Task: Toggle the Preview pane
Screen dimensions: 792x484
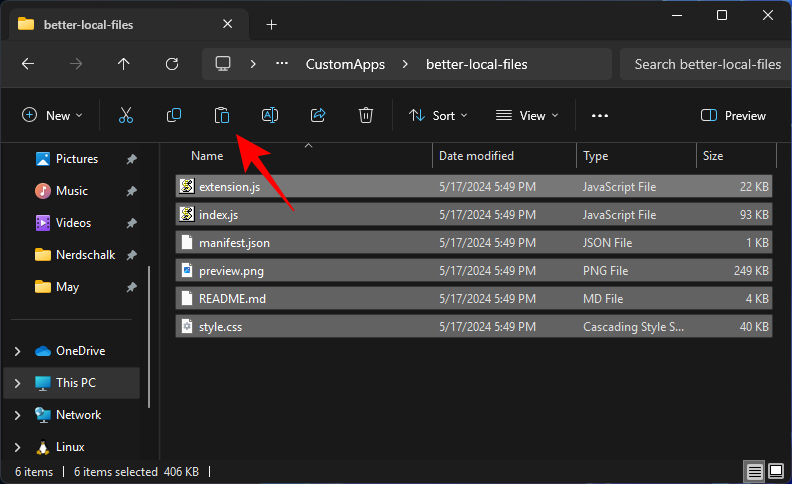Action: [733, 116]
